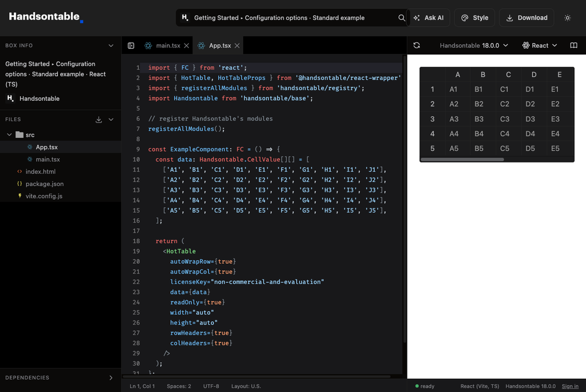Select column header A in preview table
The image size is (586, 392).
pos(457,75)
